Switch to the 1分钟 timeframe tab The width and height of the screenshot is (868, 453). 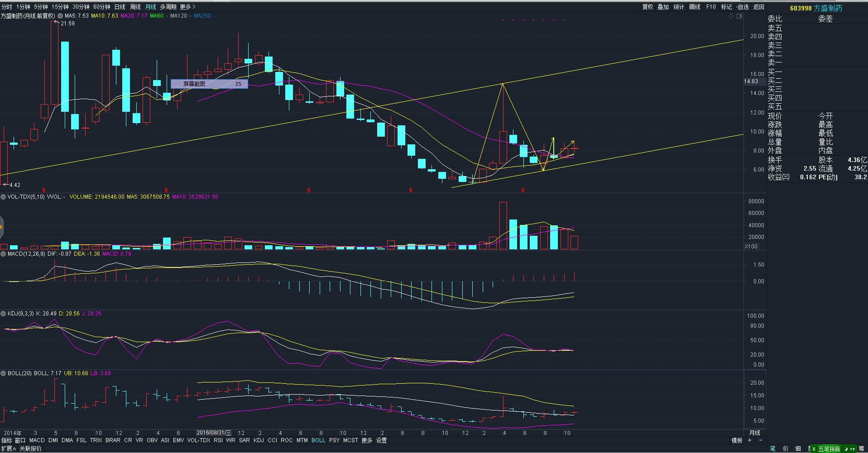point(23,7)
